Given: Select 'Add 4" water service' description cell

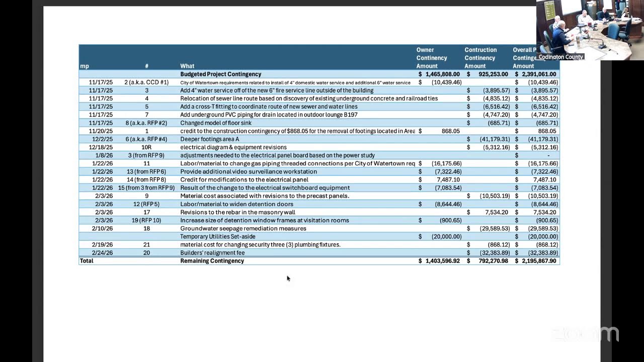Looking at the screenshot, I should [277, 90].
